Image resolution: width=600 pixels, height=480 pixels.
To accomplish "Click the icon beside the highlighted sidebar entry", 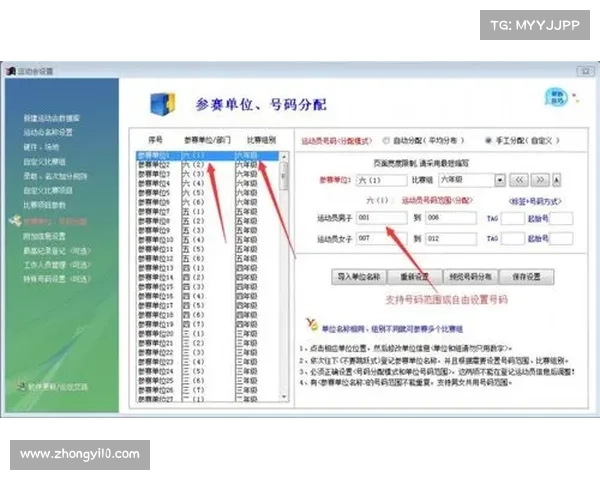I will [x=15, y=220].
